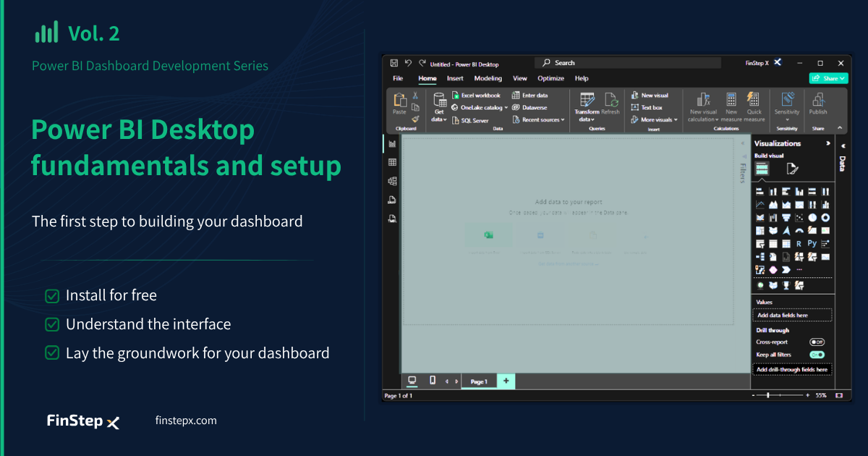The width and height of the screenshot is (868, 456).
Task: Open DAX query view icon in sidebar
Action: (x=392, y=200)
